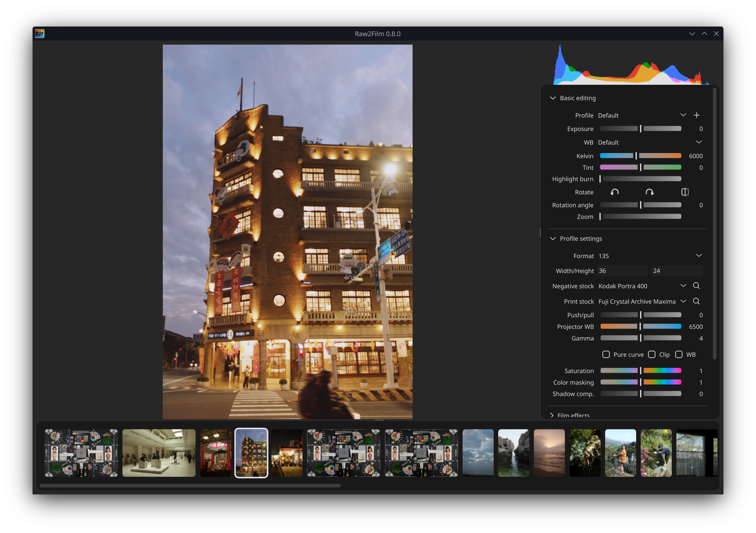Click the Gamma value 4
The width and height of the screenshot is (756, 533).
[701, 338]
